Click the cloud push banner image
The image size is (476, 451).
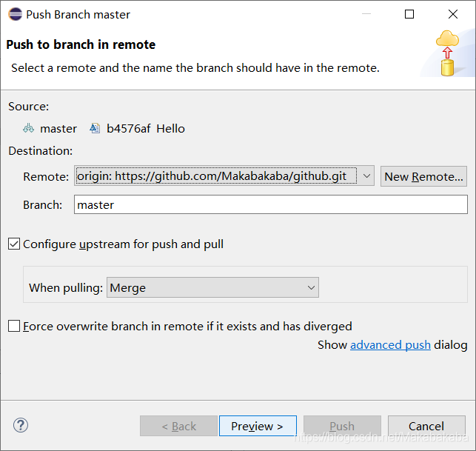[x=447, y=53]
